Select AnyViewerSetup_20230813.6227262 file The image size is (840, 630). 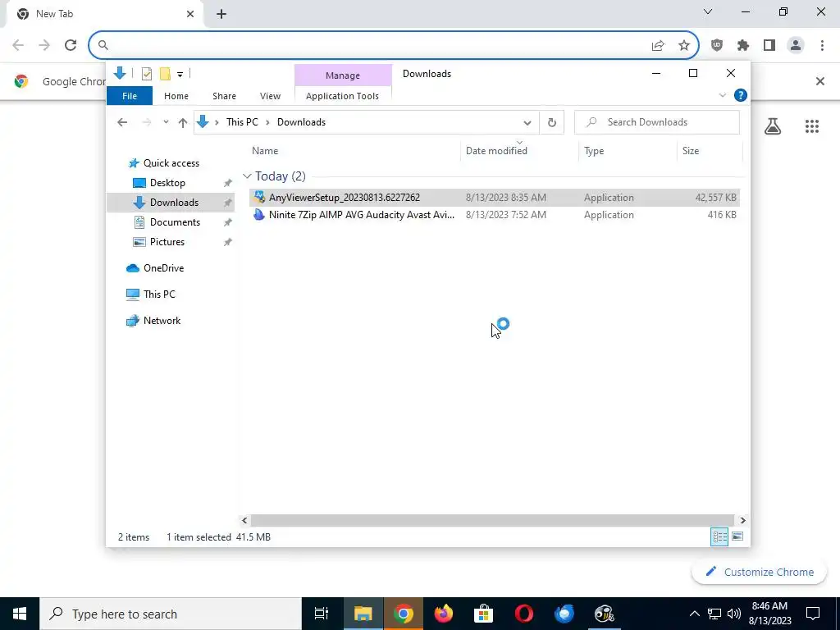tap(494, 197)
